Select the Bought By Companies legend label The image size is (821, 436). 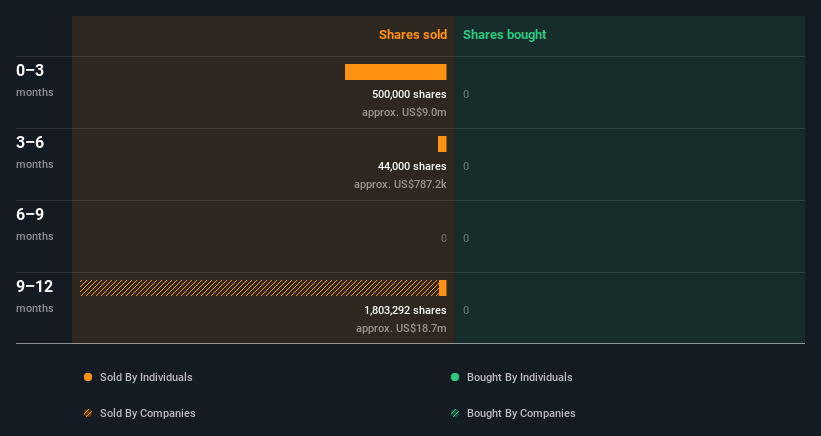(521, 413)
